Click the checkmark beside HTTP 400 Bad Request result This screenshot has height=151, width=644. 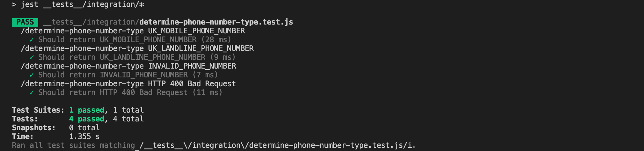click(x=32, y=93)
